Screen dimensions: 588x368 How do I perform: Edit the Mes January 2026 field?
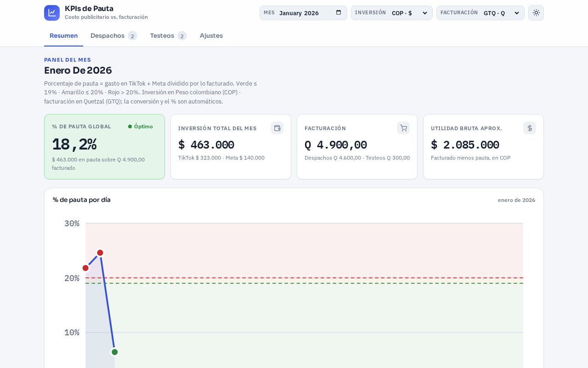303,13
